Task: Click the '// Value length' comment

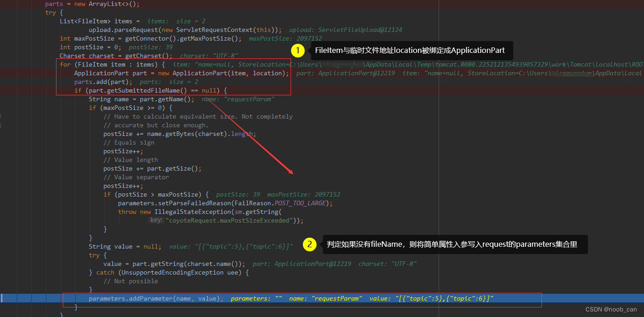Action: click(131, 160)
